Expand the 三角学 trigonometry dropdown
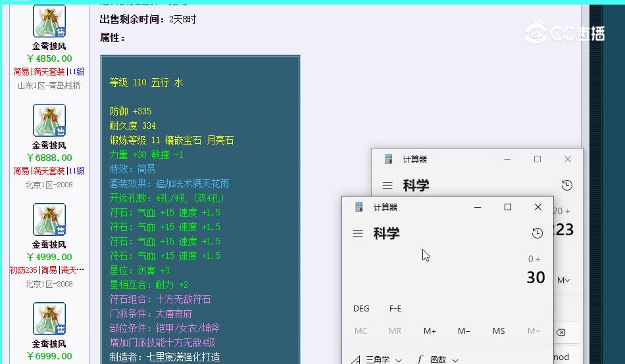This screenshot has width=625, height=364. (377, 359)
